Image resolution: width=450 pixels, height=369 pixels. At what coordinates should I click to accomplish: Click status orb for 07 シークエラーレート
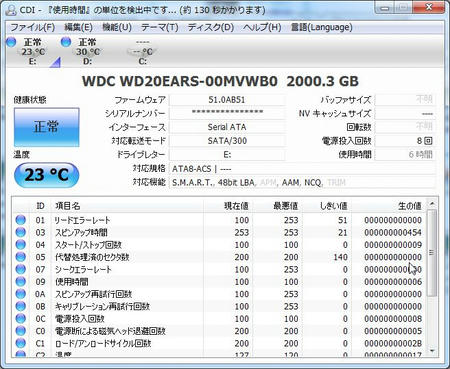[x=21, y=269]
